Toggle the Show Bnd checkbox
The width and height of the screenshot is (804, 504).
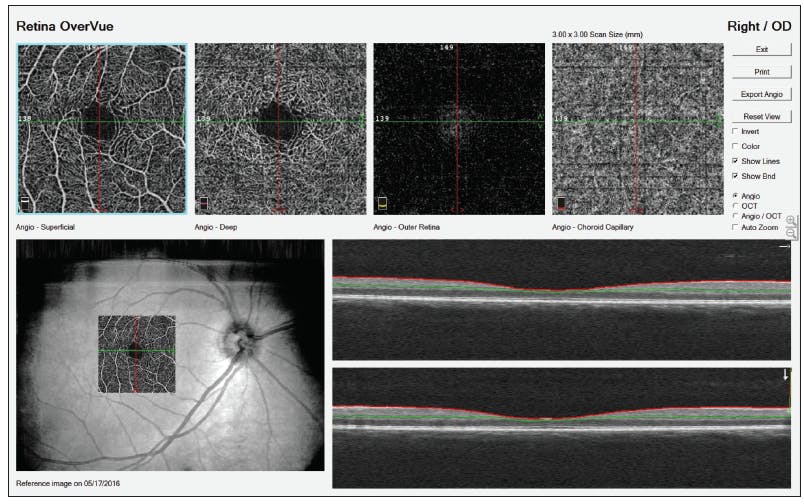tap(736, 176)
